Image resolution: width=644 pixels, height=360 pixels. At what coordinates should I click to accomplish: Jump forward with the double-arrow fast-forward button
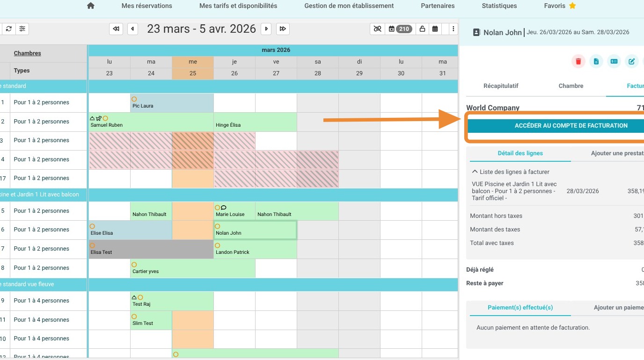tap(283, 29)
